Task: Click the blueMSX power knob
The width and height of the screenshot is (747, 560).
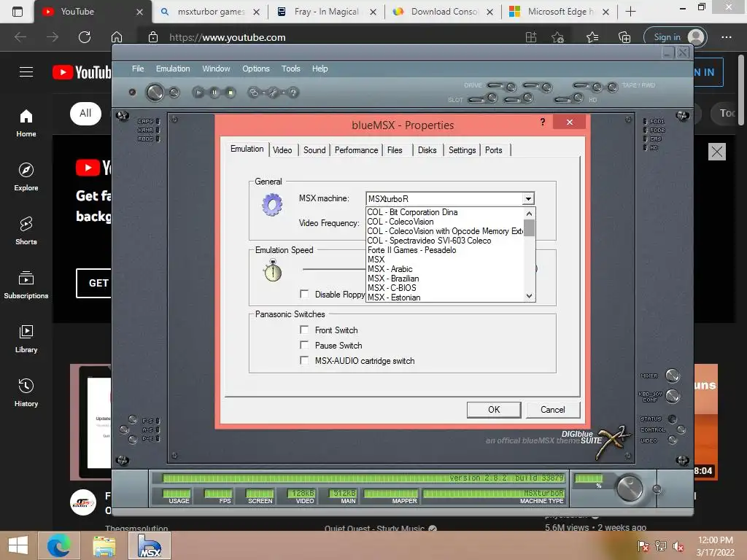Action: [x=155, y=93]
